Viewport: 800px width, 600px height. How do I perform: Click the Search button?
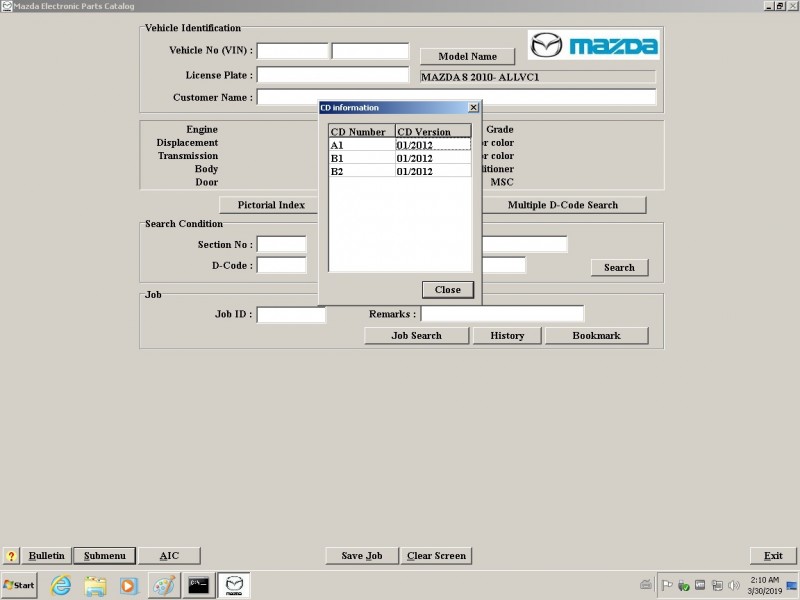619,267
